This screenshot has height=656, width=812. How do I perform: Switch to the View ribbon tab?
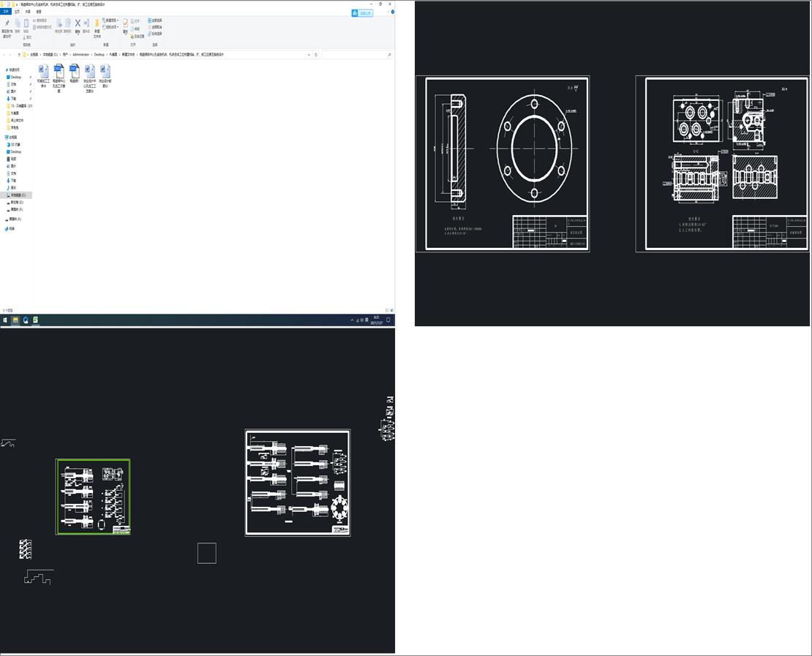pos(39,12)
